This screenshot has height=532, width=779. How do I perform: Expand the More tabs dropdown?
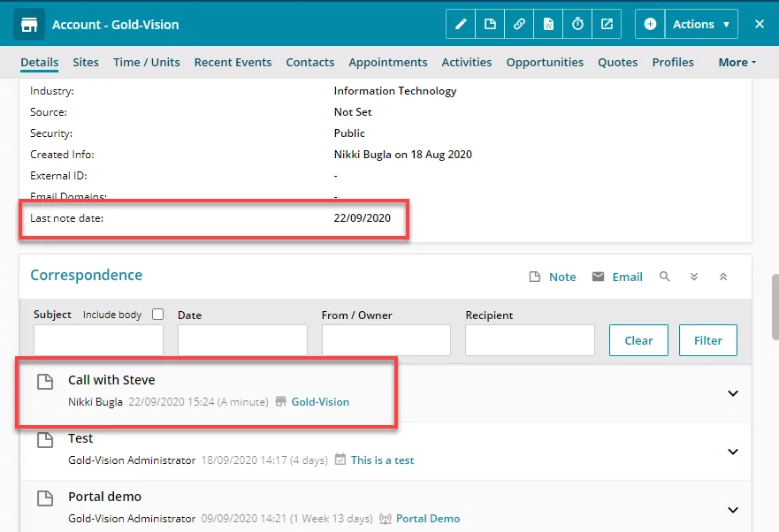pos(737,62)
